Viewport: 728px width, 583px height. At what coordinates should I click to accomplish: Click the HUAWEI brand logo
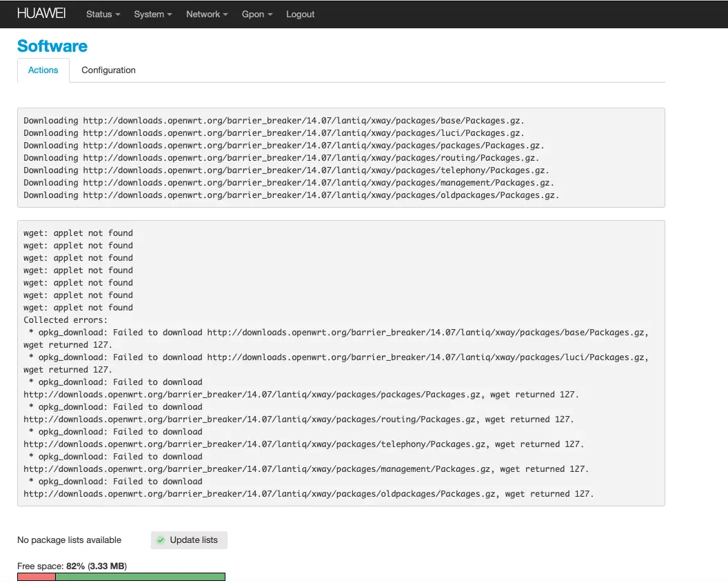pos(41,14)
